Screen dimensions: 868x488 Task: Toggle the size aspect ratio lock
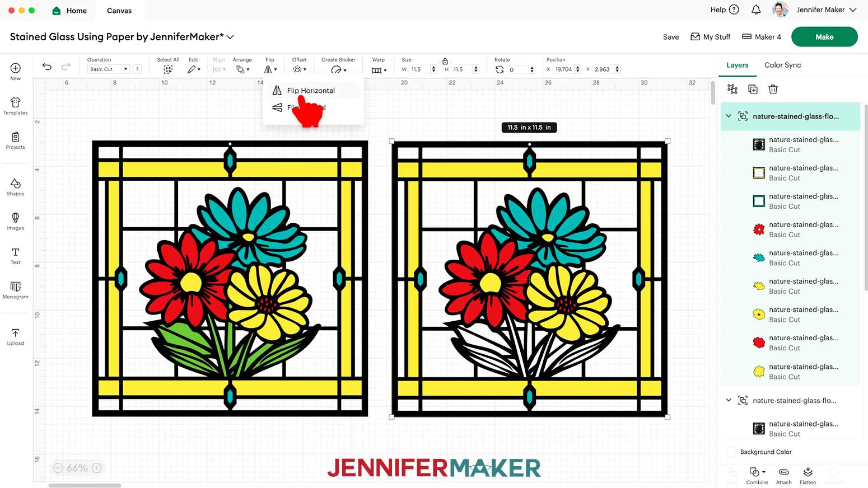point(445,61)
